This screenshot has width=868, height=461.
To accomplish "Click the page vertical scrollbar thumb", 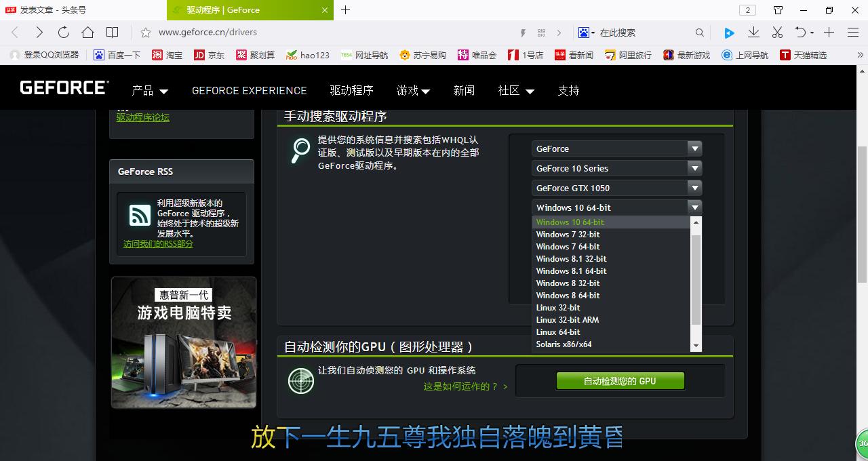I will [x=862, y=214].
